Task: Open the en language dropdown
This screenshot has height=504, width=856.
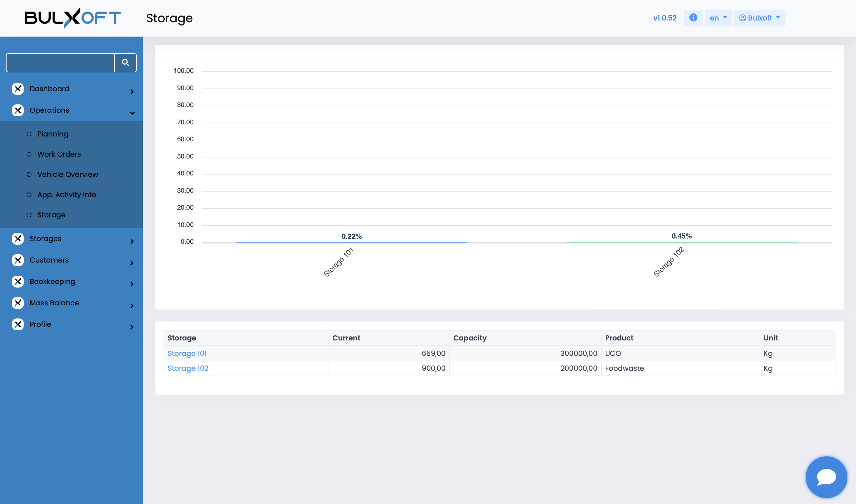Action: 718,18
